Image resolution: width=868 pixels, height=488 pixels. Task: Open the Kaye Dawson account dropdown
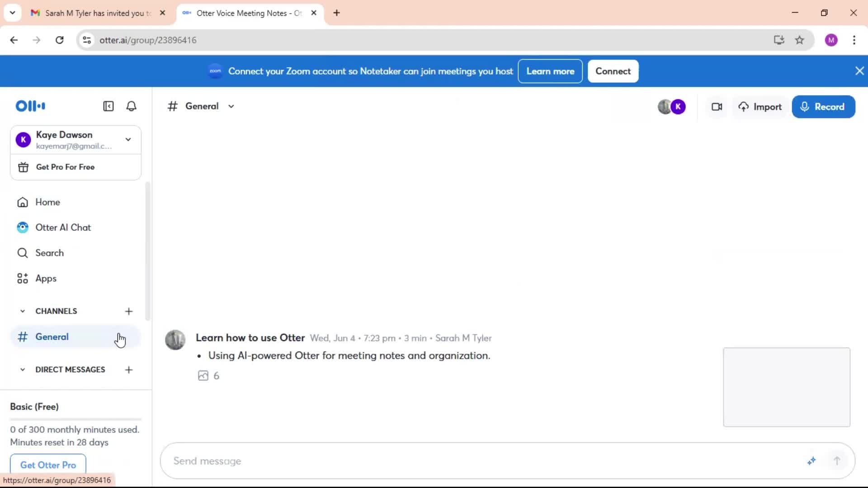coord(75,140)
